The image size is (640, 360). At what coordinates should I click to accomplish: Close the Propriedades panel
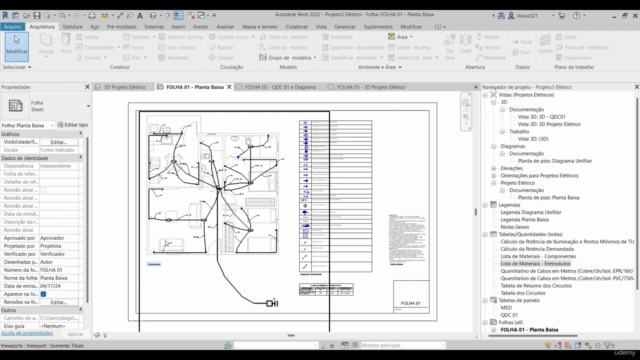(x=87, y=87)
